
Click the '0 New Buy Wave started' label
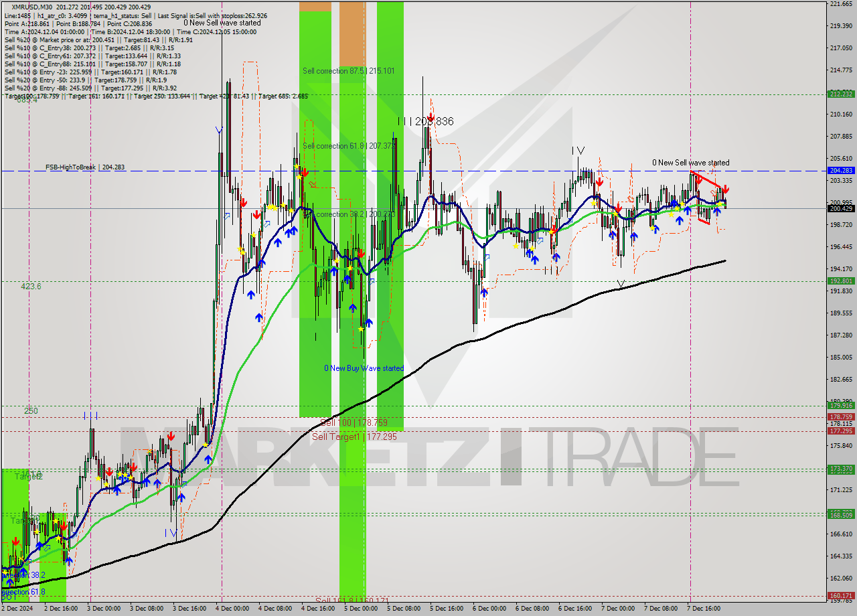(x=364, y=368)
